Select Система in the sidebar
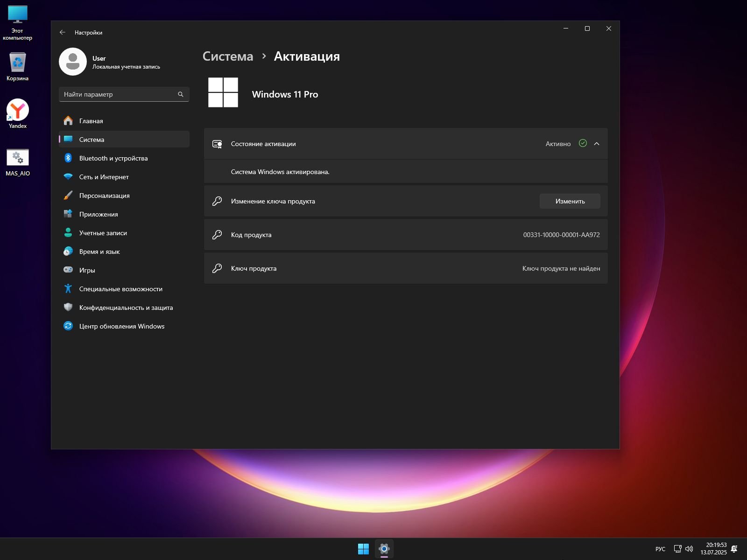 (x=124, y=140)
